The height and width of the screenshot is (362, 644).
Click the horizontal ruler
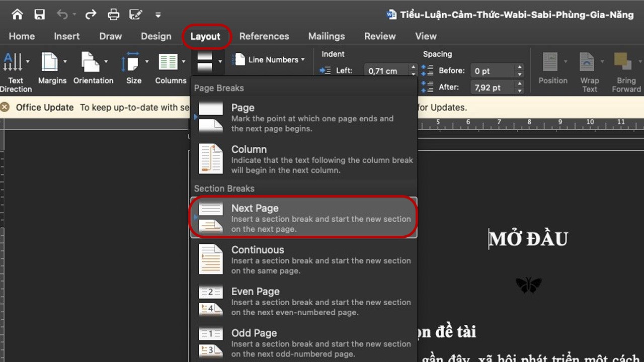point(531,124)
